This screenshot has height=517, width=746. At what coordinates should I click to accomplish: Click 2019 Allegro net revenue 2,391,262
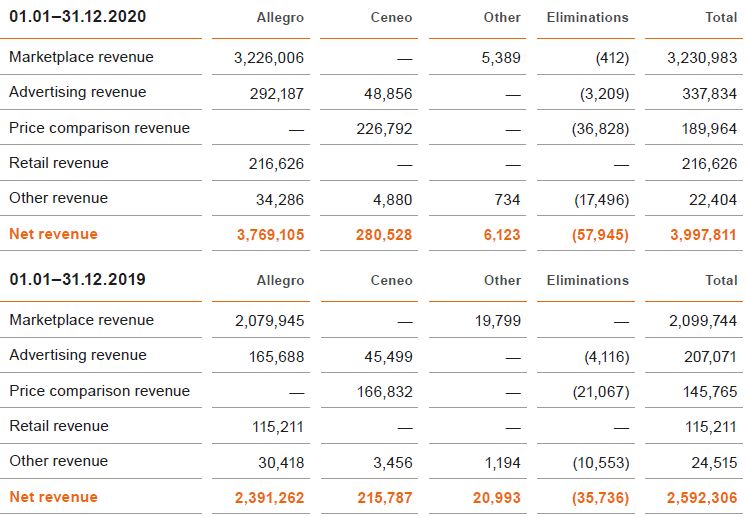(269, 498)
